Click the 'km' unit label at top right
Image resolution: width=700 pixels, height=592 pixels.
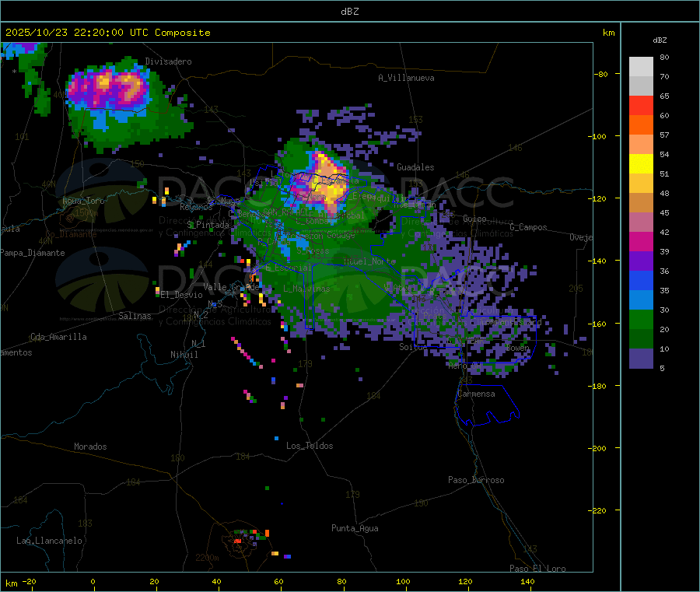609,32
